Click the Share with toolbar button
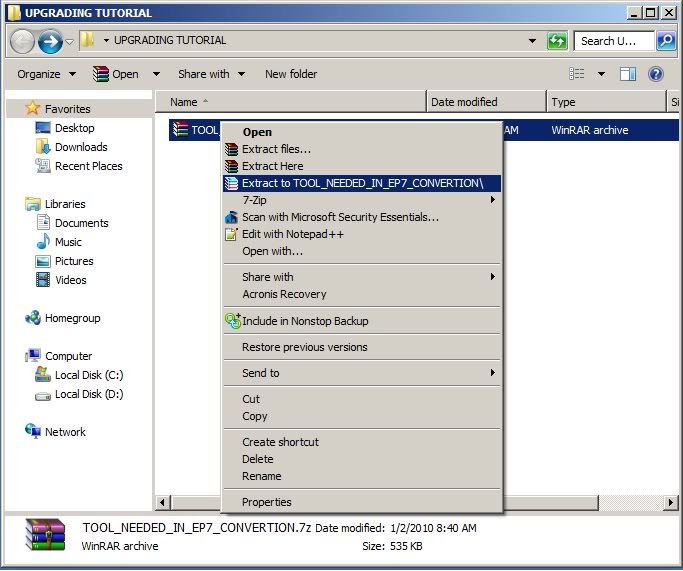 click(209, 74)
